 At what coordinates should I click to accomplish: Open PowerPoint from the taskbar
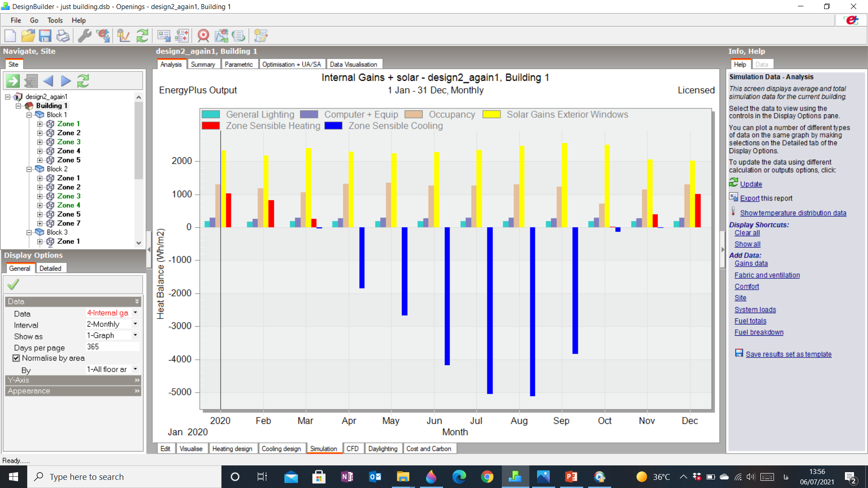pos(571,477)
